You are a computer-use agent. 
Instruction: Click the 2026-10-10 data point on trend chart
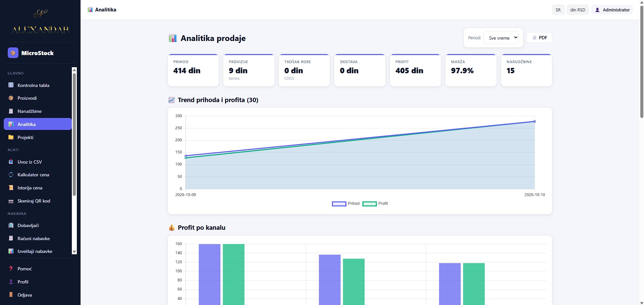pos(535,122)
